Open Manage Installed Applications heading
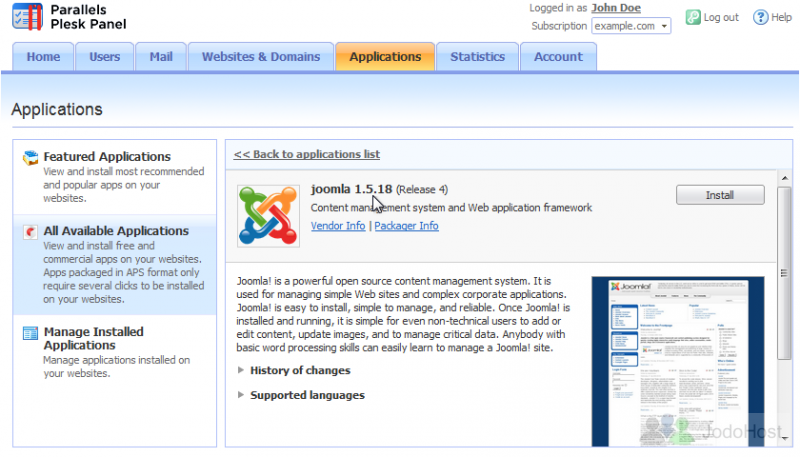 click(94, 338)
